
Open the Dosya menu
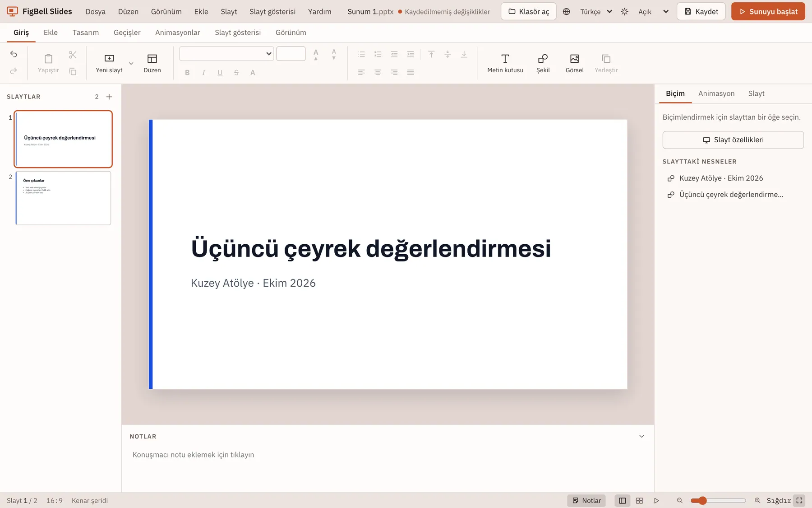point(96,12)
